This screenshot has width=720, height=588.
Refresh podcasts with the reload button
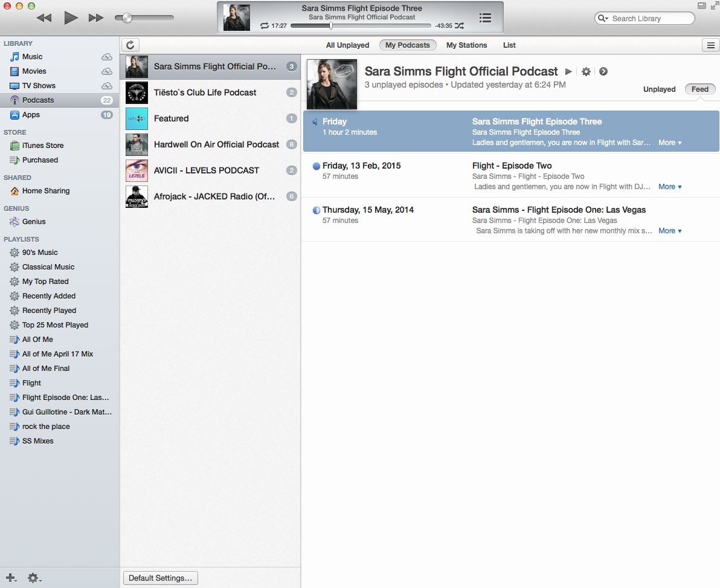point(130,45)
